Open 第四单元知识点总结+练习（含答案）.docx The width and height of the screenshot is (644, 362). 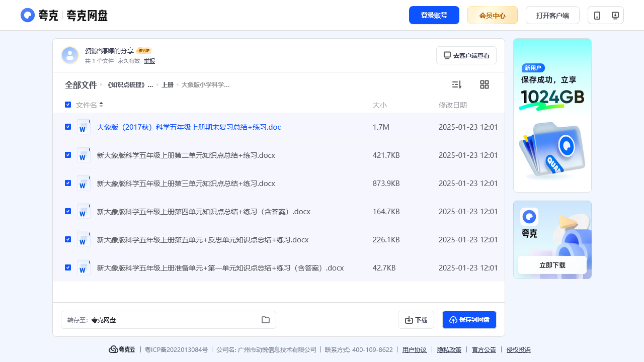[204, 212]
